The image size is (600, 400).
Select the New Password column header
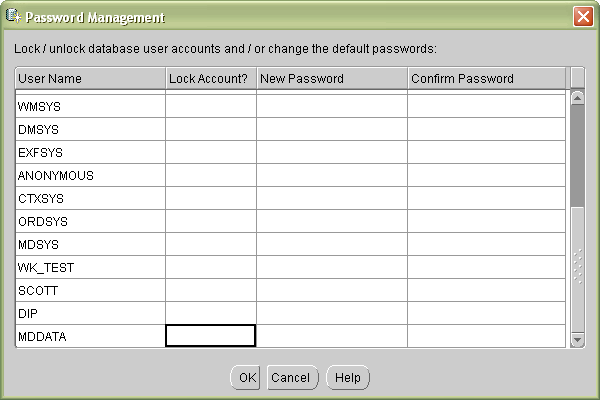click(331, 78)
